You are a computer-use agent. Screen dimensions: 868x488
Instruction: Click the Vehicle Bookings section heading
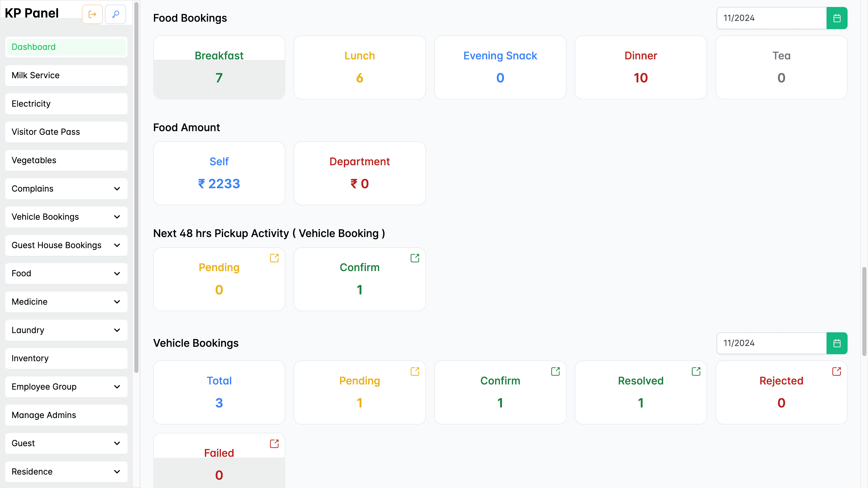point(196,343)
